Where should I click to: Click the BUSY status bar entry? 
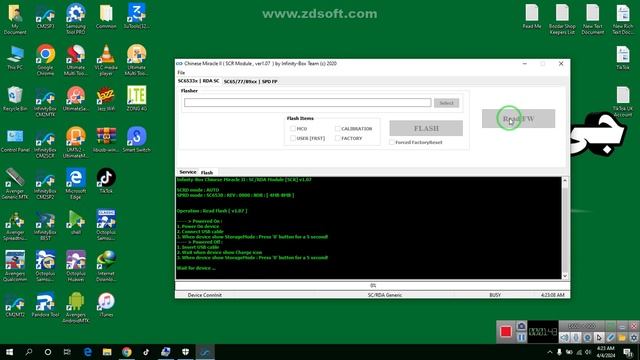[x=495, y=295]
